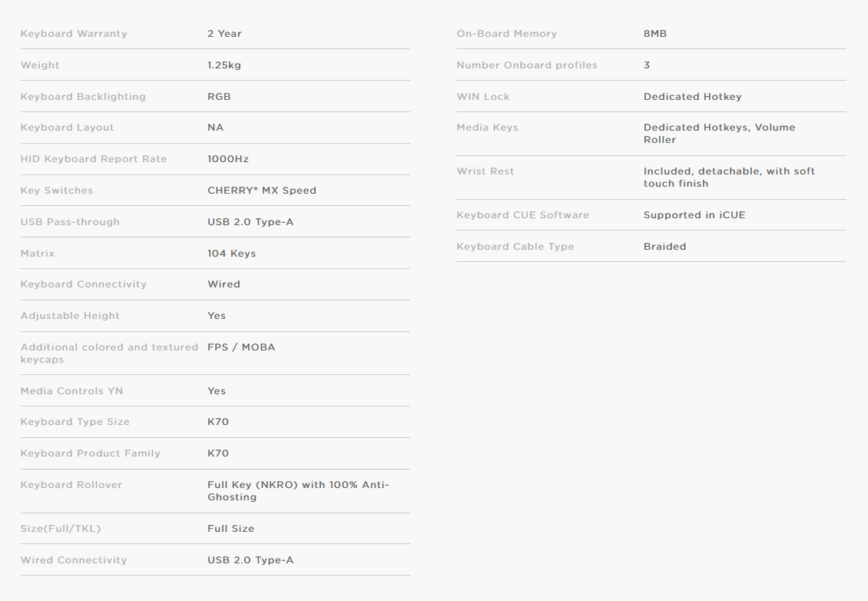Click the Keyboard Warranty label
This screenshot has height=601, width=868.
[74, 34]
